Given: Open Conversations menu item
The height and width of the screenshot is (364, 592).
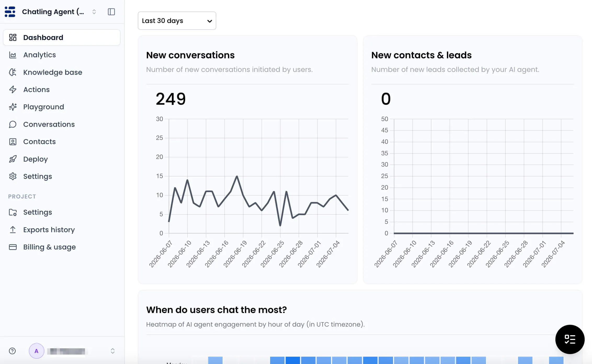Looking at the screenshot, I should tap(62, 124).
